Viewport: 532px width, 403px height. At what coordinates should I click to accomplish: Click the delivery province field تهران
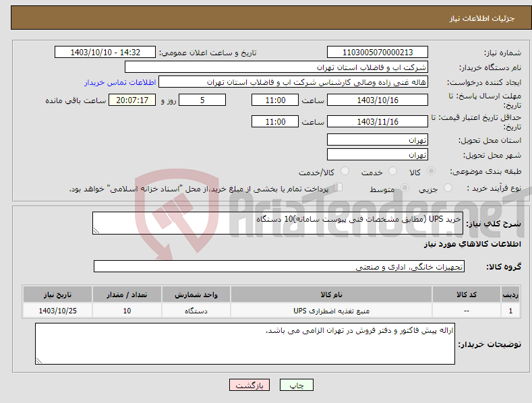[x=378, y=139]
